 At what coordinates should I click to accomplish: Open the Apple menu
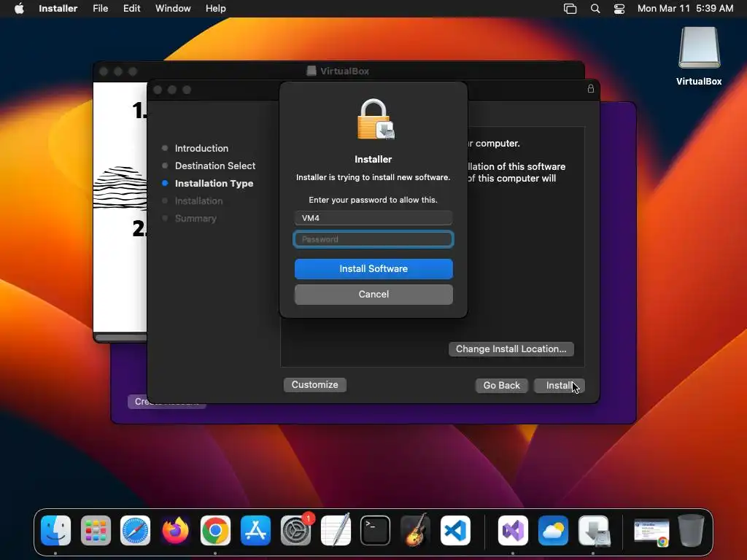click(x=19, y=9)
